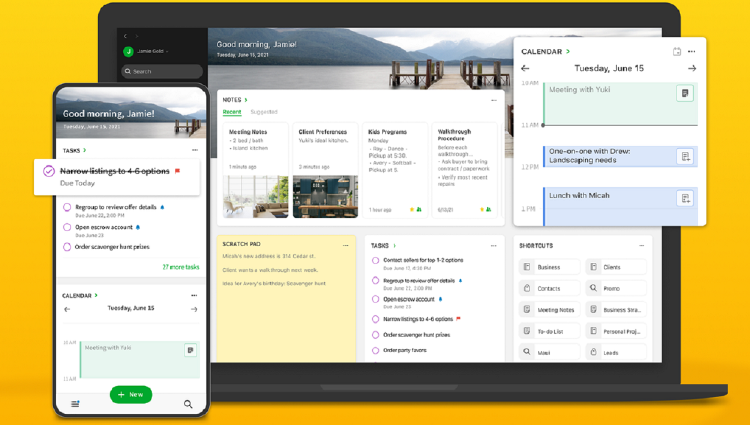Complete phone task Open escrow account
This screenshot has height=425, width=750.
coord(67,227)
